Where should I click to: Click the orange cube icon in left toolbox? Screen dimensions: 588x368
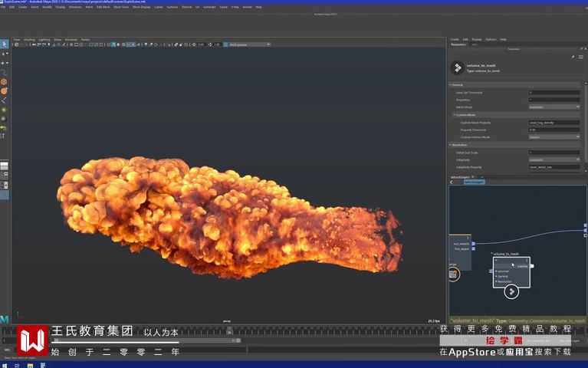tap(4, 81)
